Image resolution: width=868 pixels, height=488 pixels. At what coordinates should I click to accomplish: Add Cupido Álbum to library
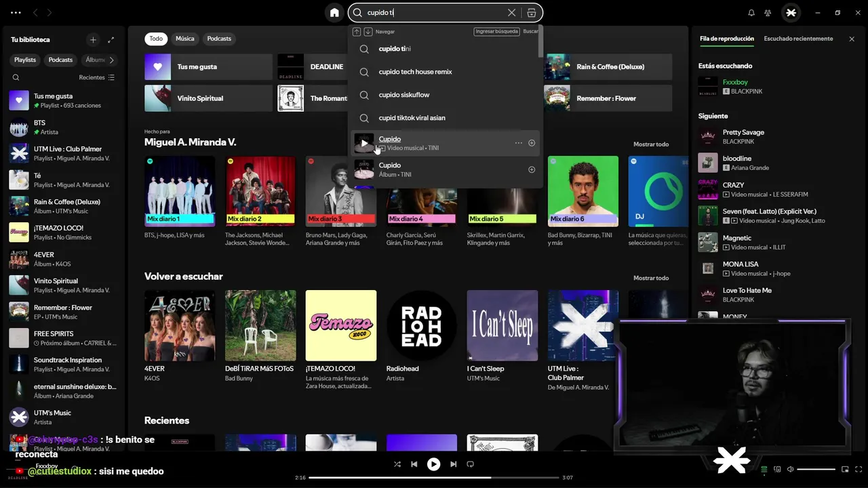[532, 169]
